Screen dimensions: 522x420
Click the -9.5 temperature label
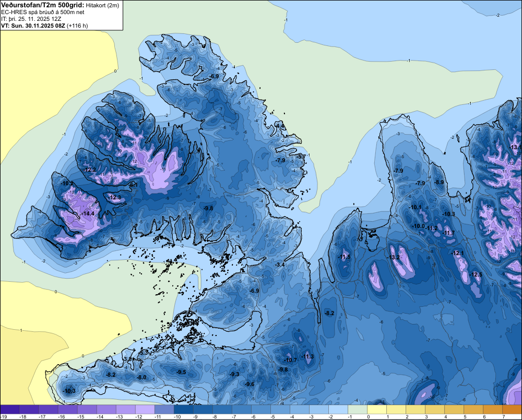[181, 372]
